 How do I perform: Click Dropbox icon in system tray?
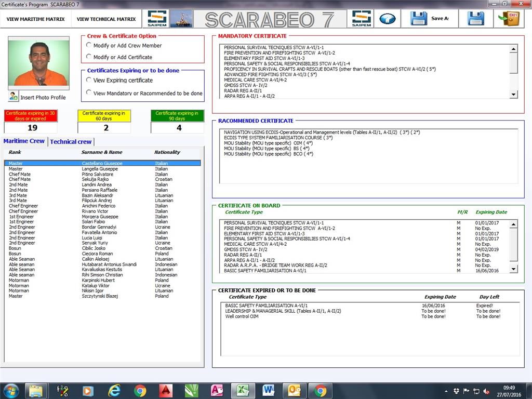(456, 391)
